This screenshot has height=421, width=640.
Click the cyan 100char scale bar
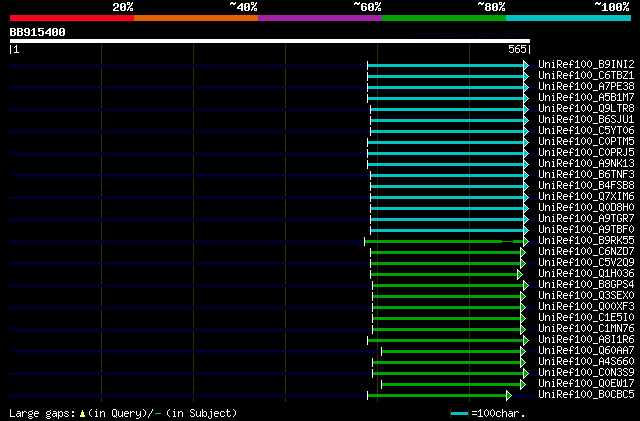point(459,414)
